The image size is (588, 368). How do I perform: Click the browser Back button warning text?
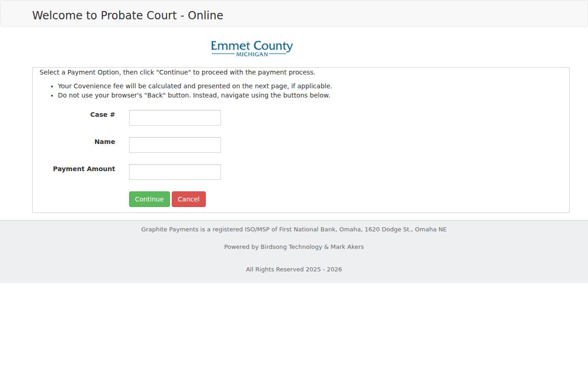point(194,95)
